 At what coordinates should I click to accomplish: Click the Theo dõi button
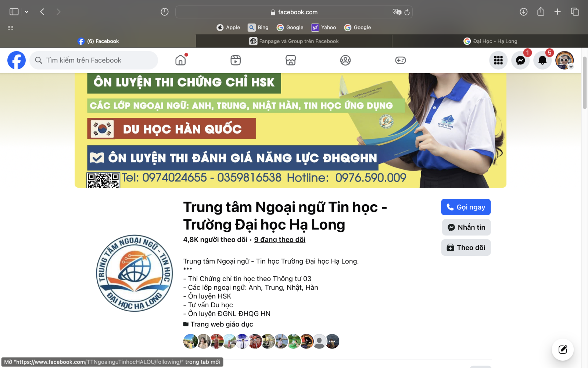point(466,248)
